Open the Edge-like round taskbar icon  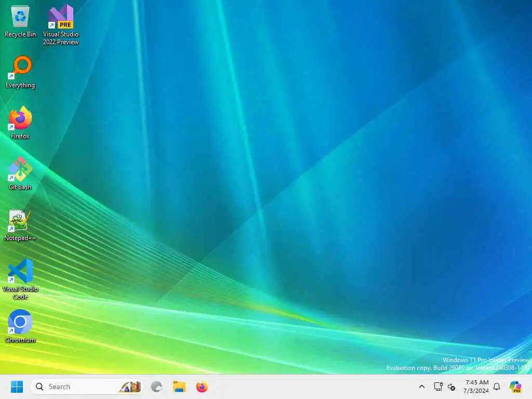(x=156, y=387)
